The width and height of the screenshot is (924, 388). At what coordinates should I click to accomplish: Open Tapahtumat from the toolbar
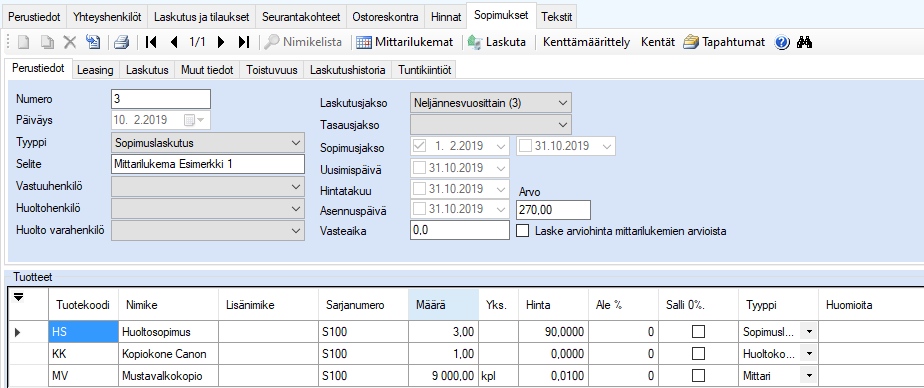pos(724,42)
